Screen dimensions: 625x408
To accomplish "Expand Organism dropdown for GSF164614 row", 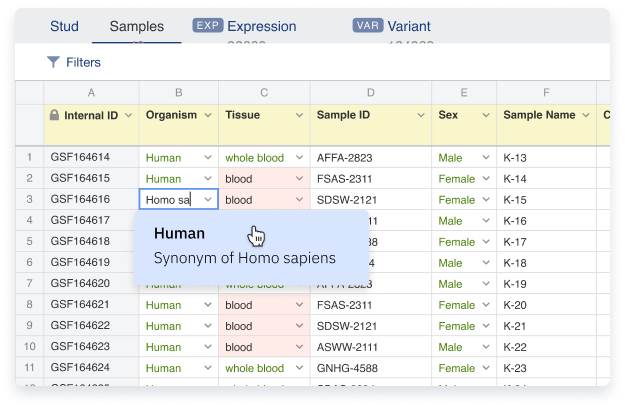I will [207, 158].
